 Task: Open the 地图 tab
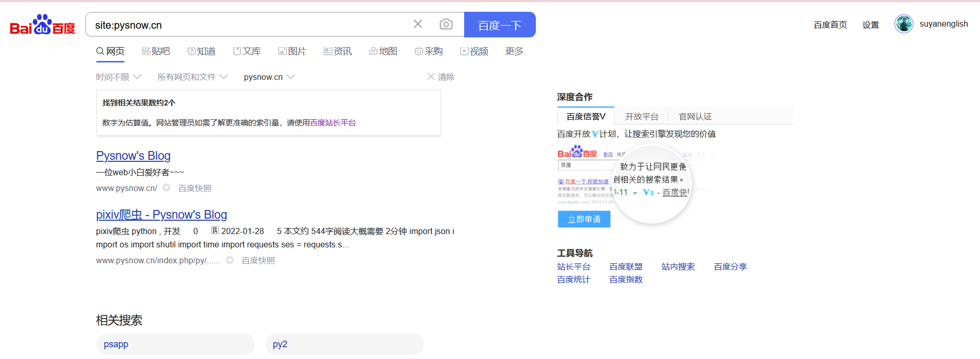(383, 51)
